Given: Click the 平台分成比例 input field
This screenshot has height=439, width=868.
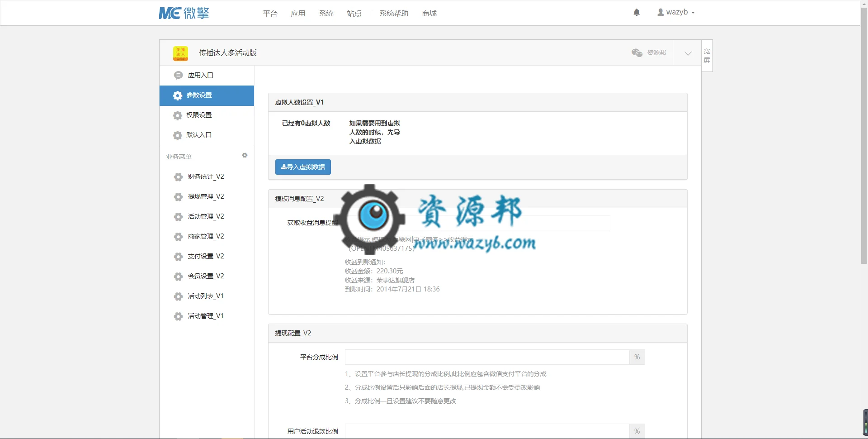Looking at the screenshot, I should click(487, 357).
